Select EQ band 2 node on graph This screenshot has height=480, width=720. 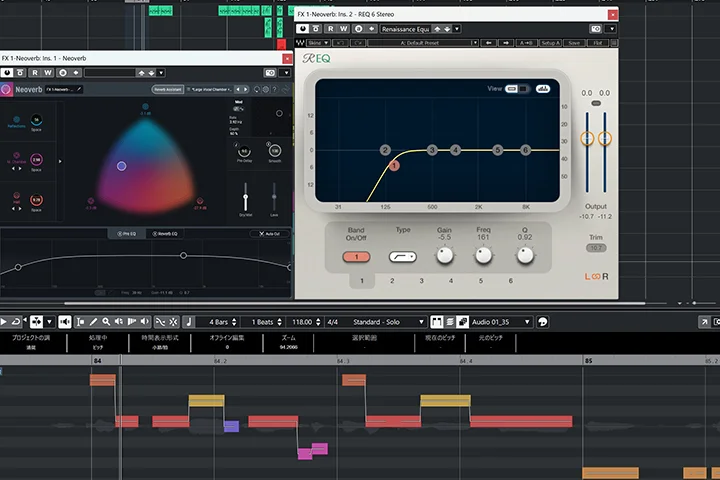pos(385,150)
